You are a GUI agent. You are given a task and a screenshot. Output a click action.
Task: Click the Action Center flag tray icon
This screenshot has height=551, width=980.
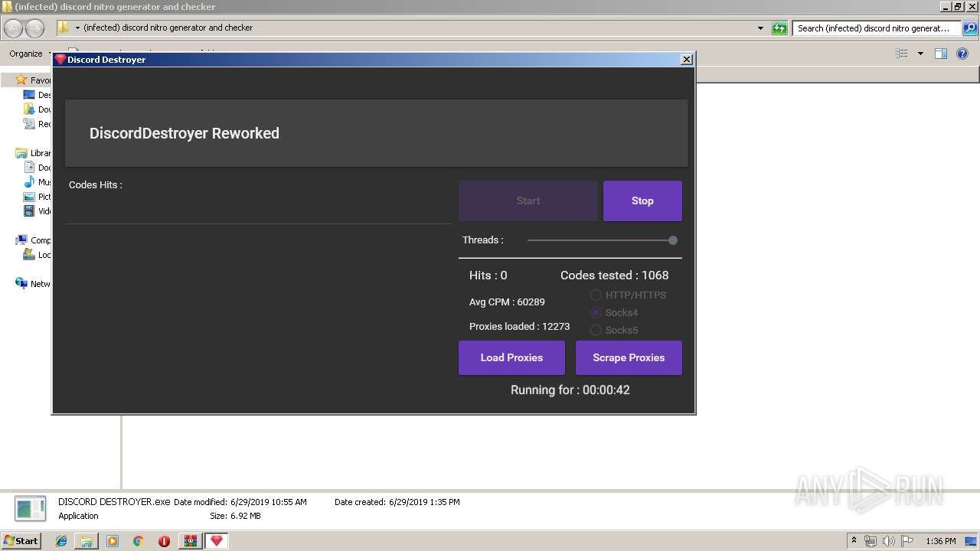coord(906,541)
